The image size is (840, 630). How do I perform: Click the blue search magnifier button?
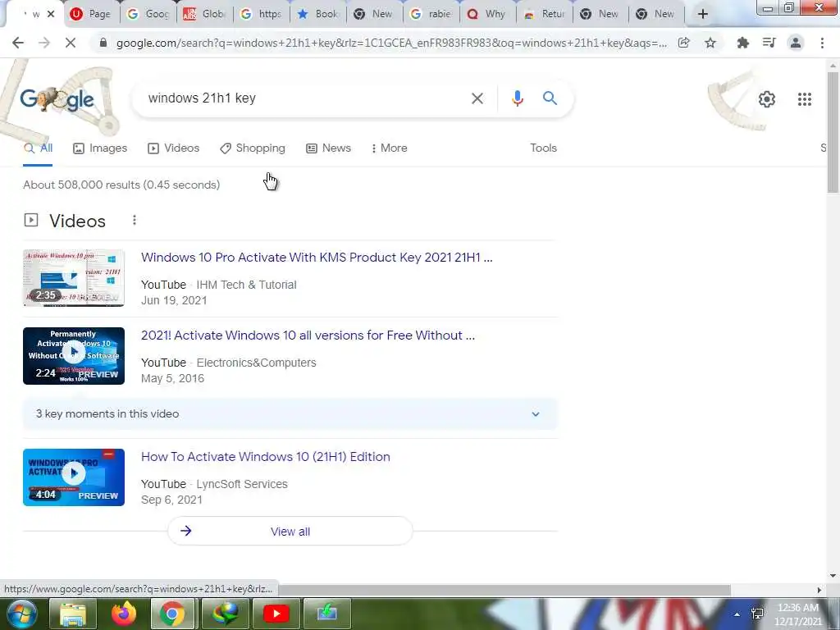(550, 98)
